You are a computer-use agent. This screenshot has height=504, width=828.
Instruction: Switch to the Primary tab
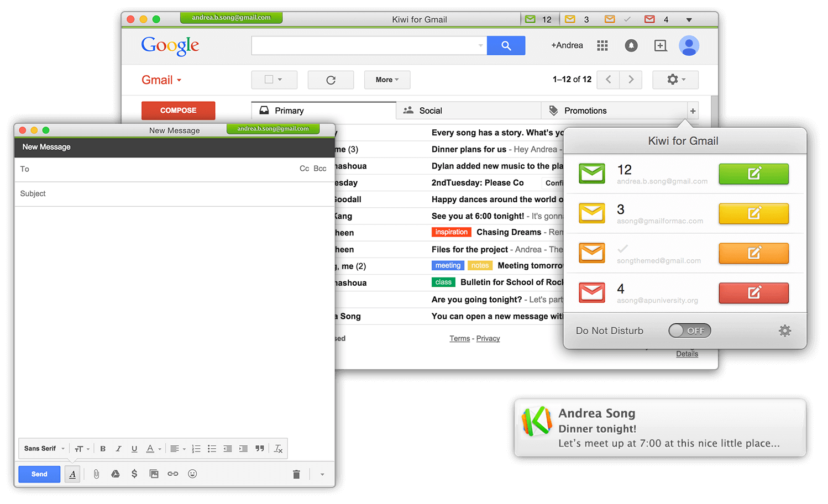324,111
